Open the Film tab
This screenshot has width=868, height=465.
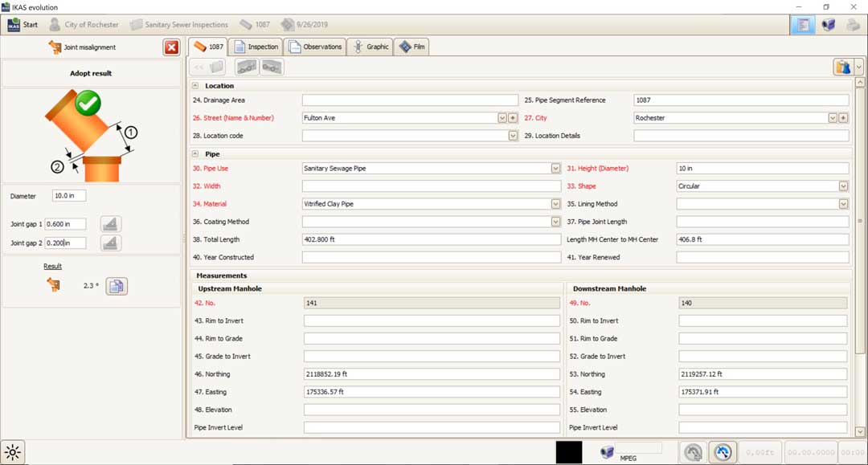tap(412, 47)
